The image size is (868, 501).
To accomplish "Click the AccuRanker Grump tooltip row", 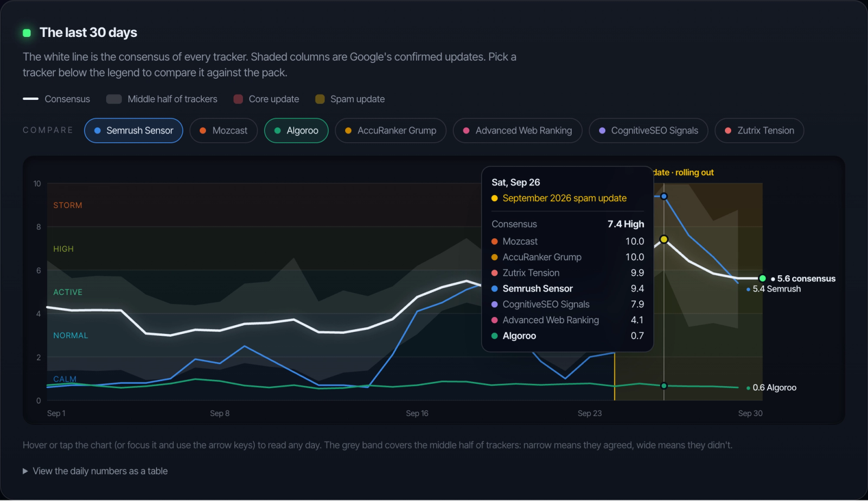I will point(567,257).
